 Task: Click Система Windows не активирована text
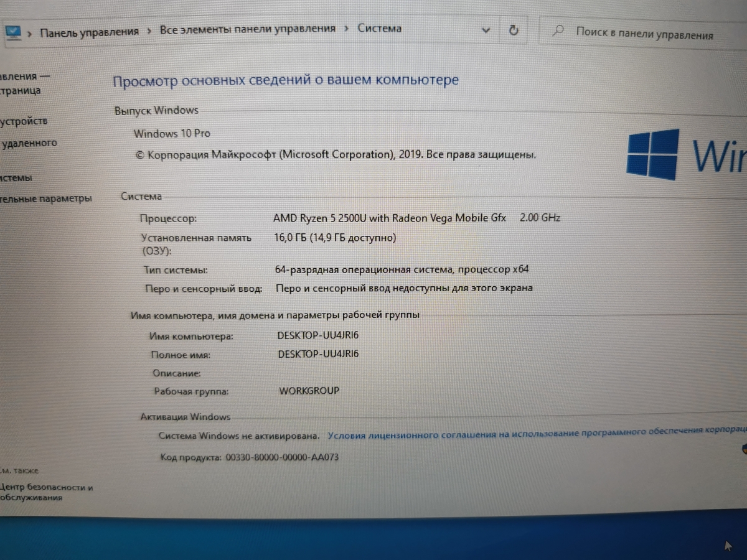tap(239, 436)
